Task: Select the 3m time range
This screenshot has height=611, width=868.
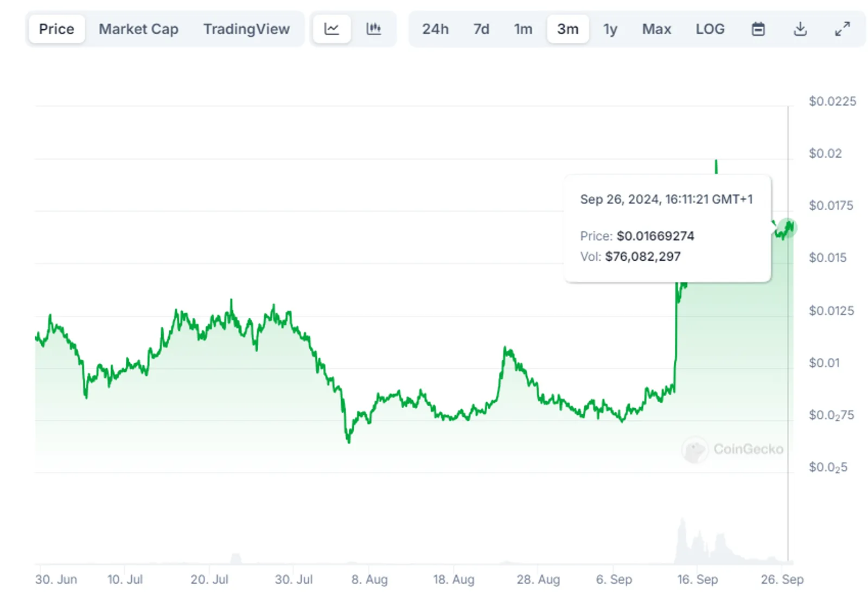Action: click(x=567, y=29)
